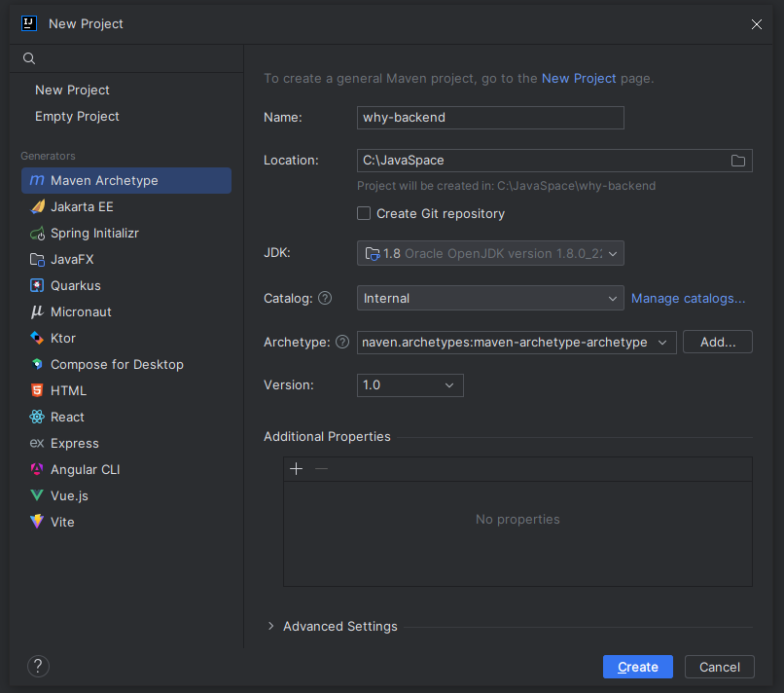Select the Spring Initializr generator

(x=126, y=234)
